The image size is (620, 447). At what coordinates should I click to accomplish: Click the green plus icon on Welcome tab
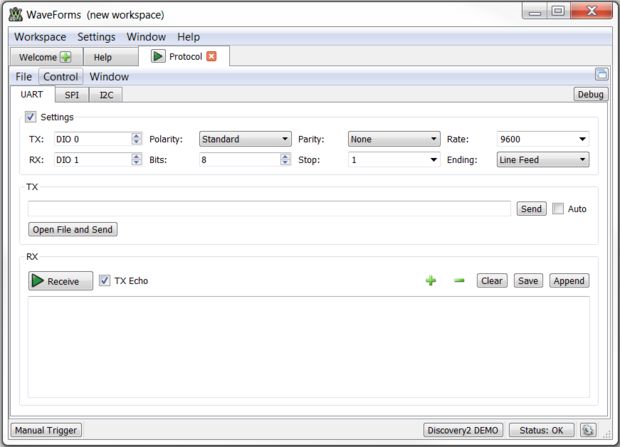coord(66,57)
